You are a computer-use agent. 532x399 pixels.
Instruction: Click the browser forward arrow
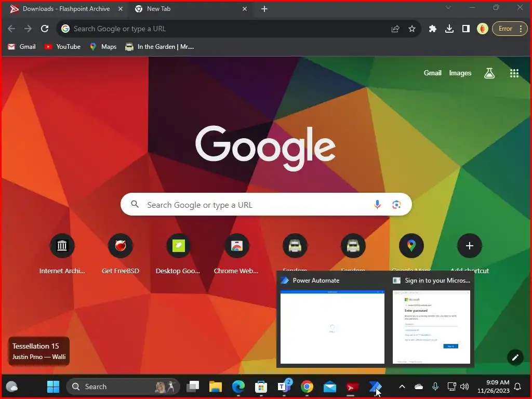28,29
